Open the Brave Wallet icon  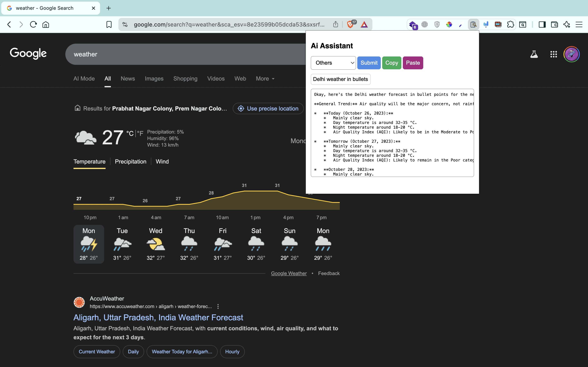pyautogui.click(x=554, y=24)
